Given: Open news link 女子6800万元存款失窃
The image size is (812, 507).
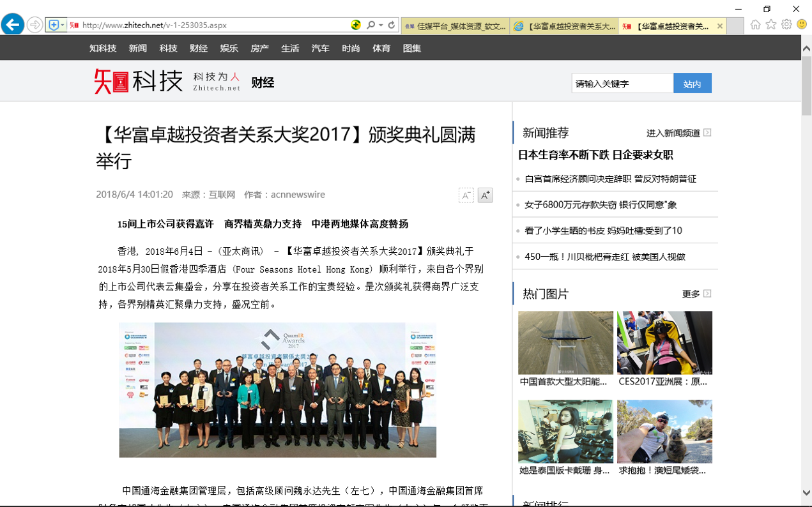Looking at the screenshot, I should coord(601,205).
